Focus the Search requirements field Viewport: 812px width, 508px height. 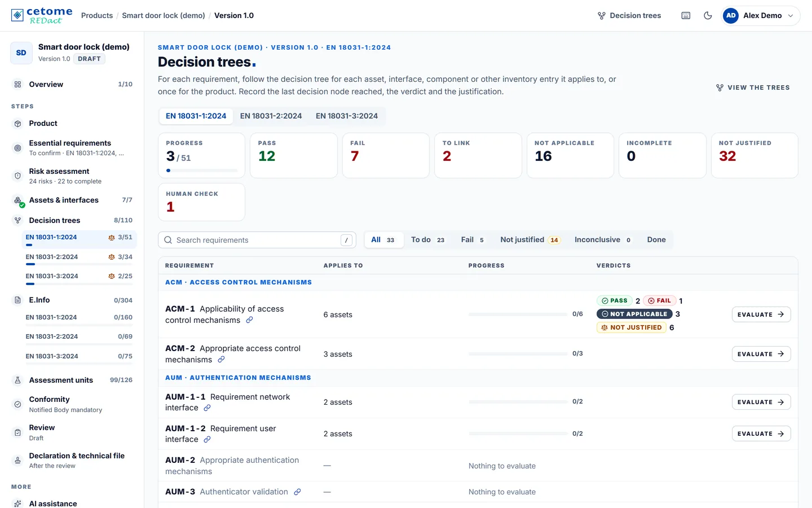click(257, 240)
